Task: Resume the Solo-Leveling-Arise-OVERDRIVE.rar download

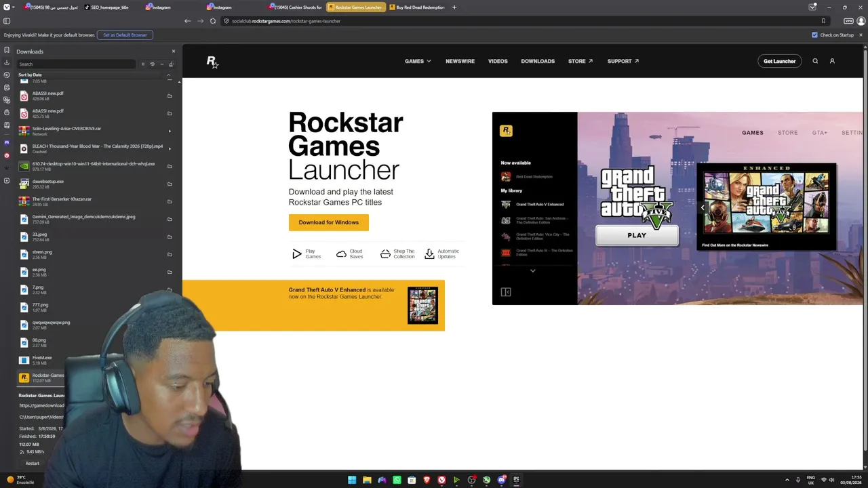Action: click(x=170, y=131)
